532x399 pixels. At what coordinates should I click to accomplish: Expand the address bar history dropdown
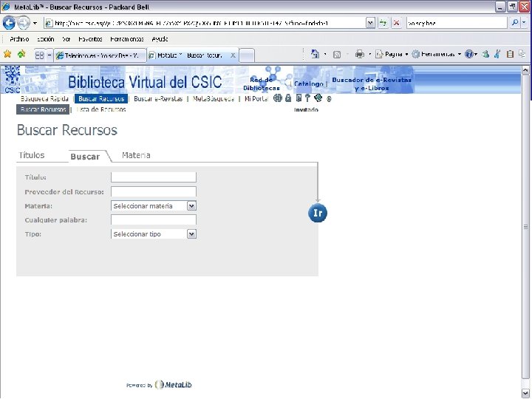point(370,23)
